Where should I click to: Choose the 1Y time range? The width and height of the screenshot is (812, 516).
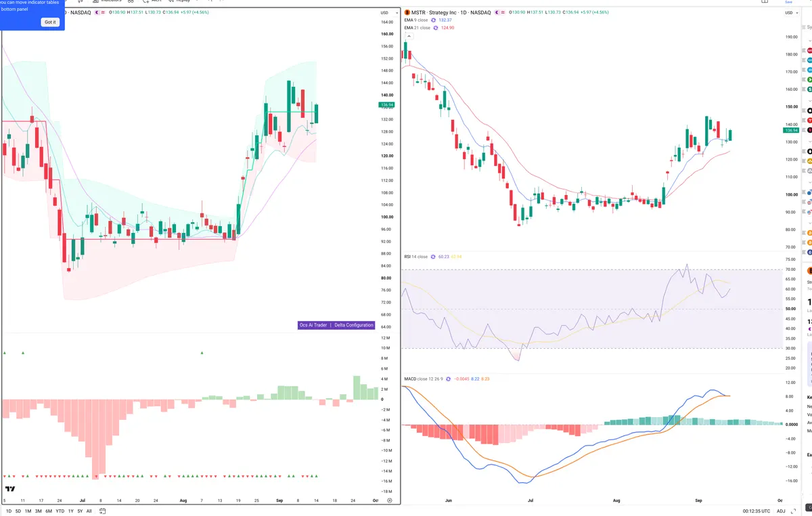[71, 511]
